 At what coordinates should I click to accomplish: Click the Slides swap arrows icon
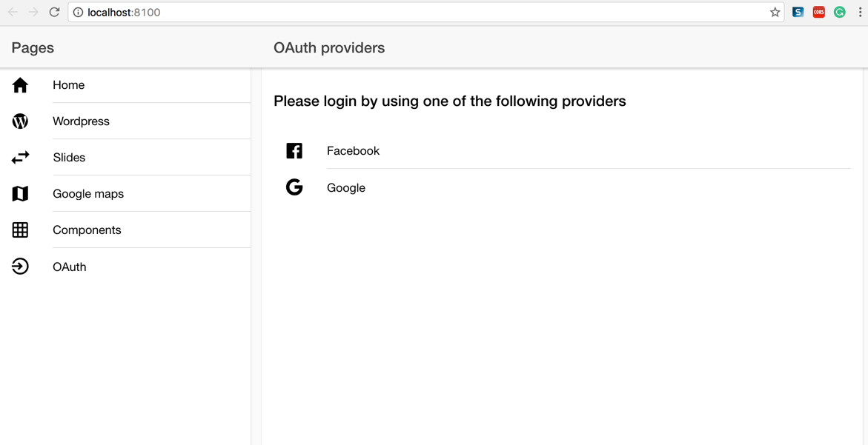click(x=20, y=158)
